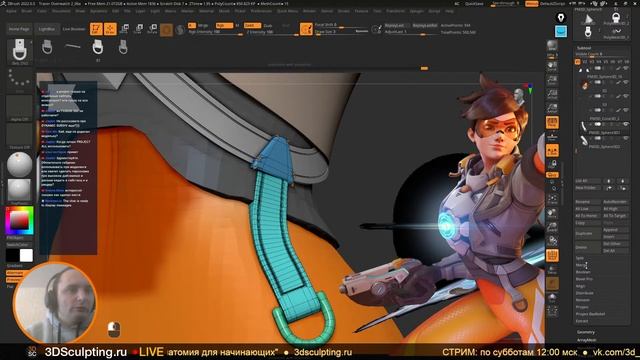Toggle the Solo mode button
The height and width of the screenshot is (360, 640).
pyautogui.click(x=552, y=298)
